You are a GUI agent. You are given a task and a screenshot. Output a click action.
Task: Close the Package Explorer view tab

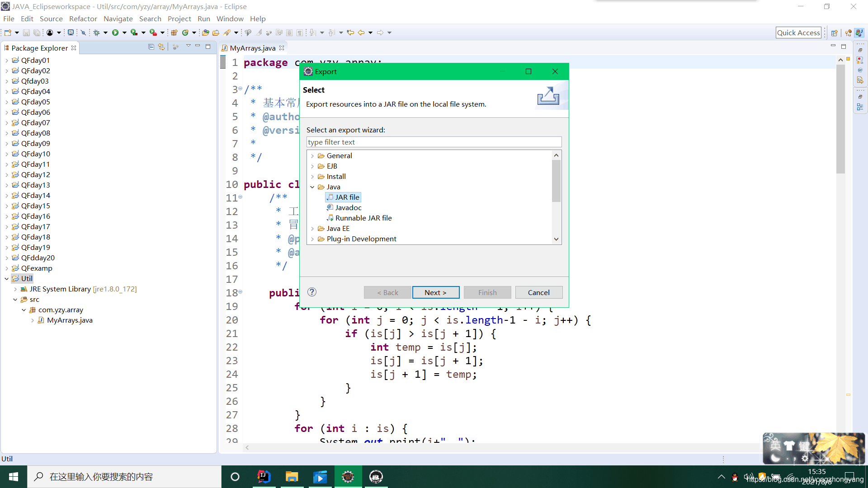click(x=74, y=48)
